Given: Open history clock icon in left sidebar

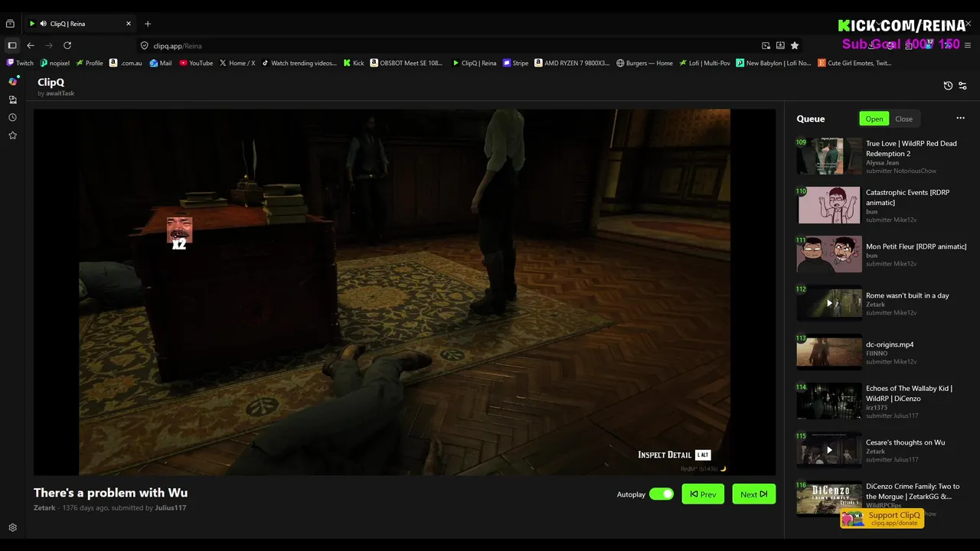Looking at the screenshot, I should coord(12,118).
